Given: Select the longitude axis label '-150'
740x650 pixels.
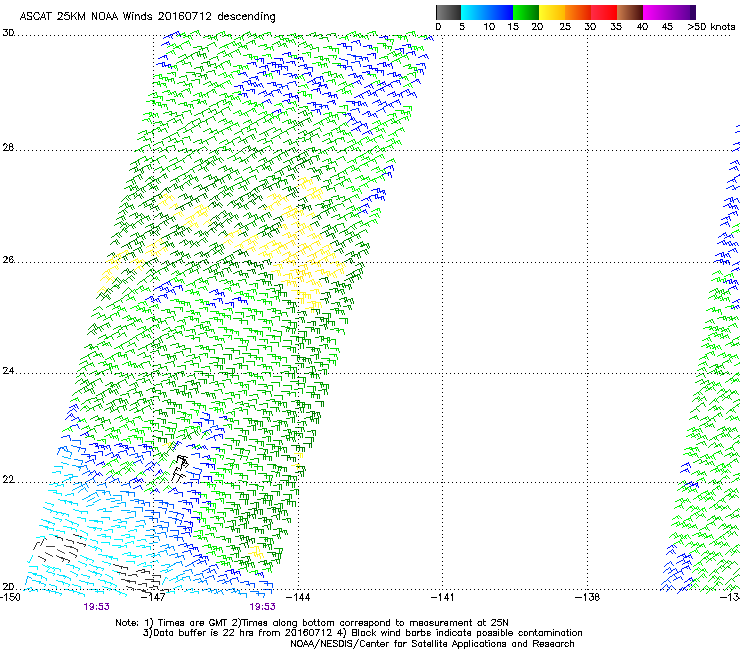Looking at the screenshot, I should (x=10, y=597).
